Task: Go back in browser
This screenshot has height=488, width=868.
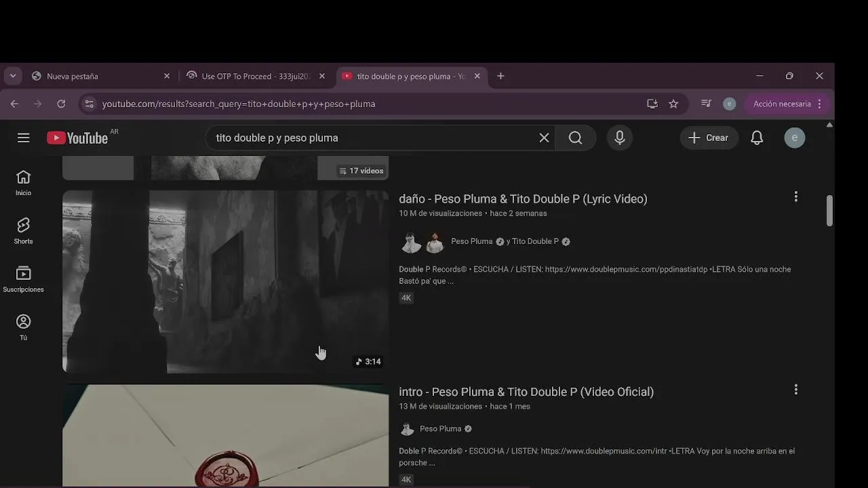Action: pyautogui.click(x=15, y=104)
